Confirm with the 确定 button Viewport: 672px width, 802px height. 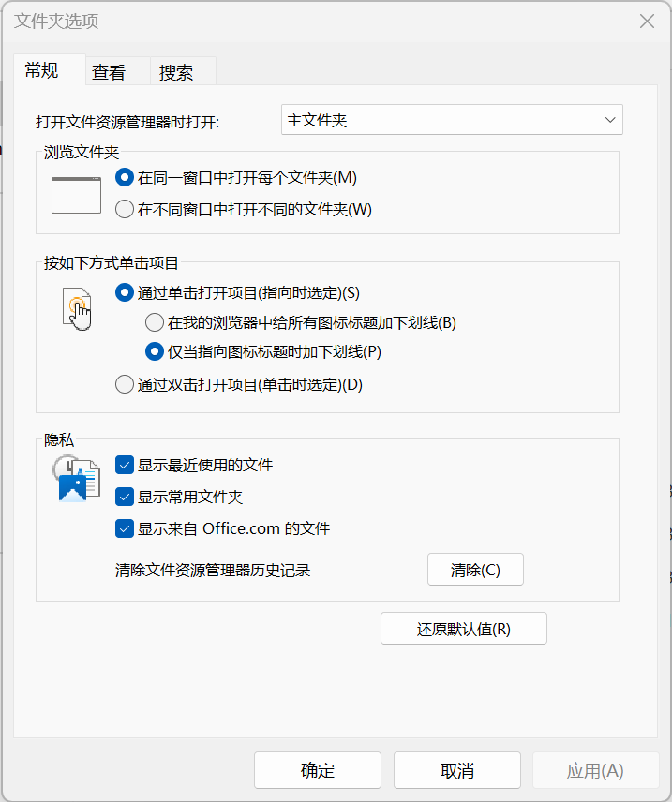point(318,770)
